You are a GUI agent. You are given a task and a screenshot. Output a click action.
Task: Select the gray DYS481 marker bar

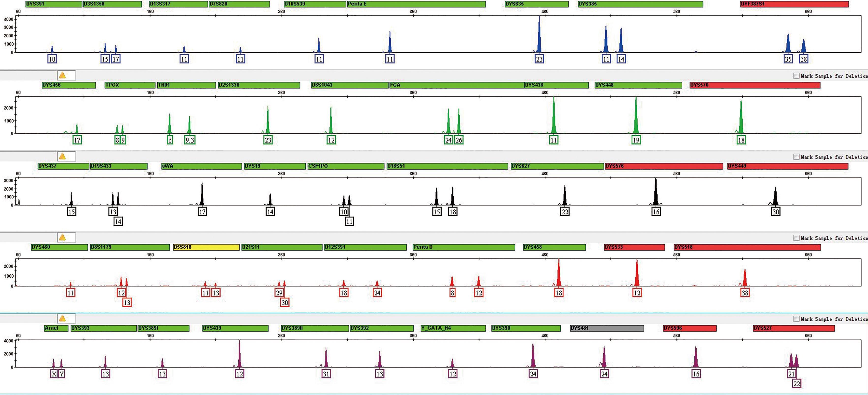607,328
